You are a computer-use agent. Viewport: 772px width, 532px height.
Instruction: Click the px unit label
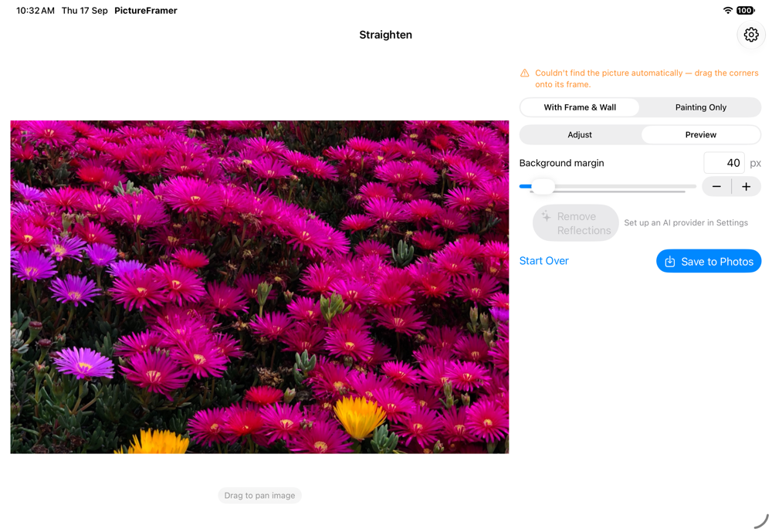(x=755, y=164)
